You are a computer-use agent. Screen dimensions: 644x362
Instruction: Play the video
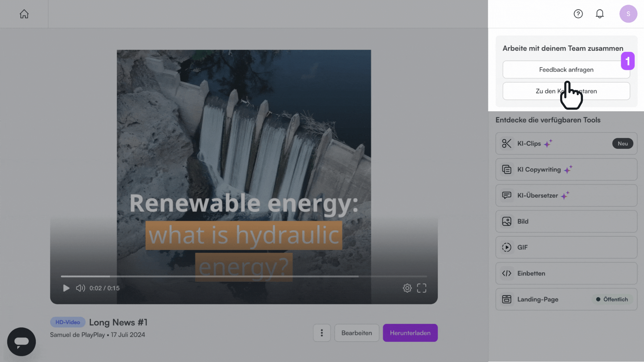point(66,288)
